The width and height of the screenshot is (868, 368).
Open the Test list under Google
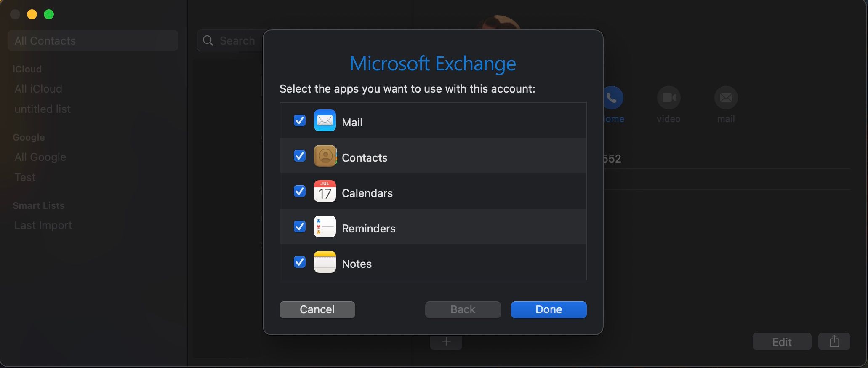[25, 177]
